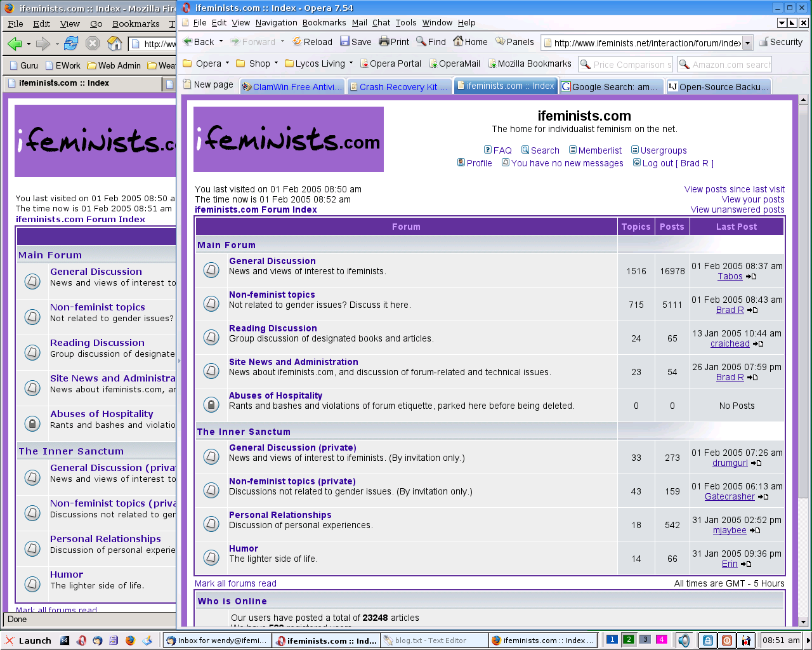Switch to Open-Source Backup tab
The width and height of the screenshot is (812, 650).
(x=719, y=87)
